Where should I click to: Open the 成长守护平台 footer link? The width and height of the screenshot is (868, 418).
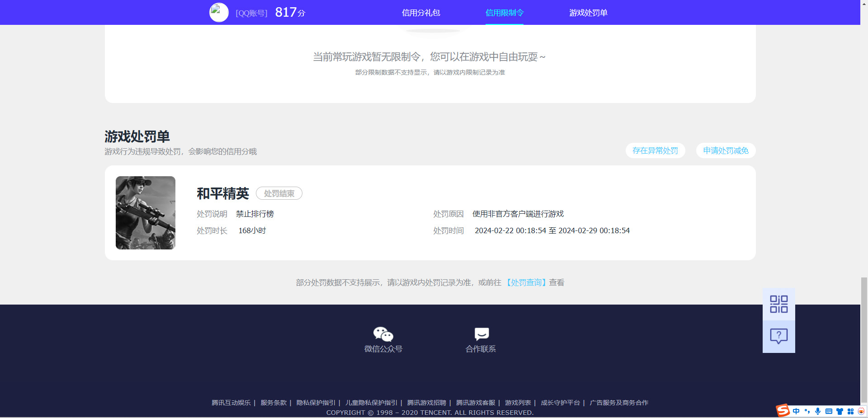(561, 403)
